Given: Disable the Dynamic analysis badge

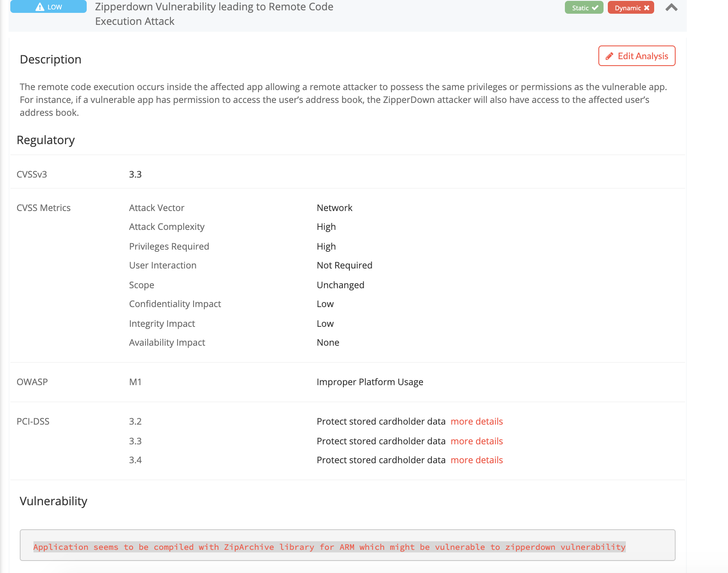Looking at the screenshot, I should tap(631, 7).
